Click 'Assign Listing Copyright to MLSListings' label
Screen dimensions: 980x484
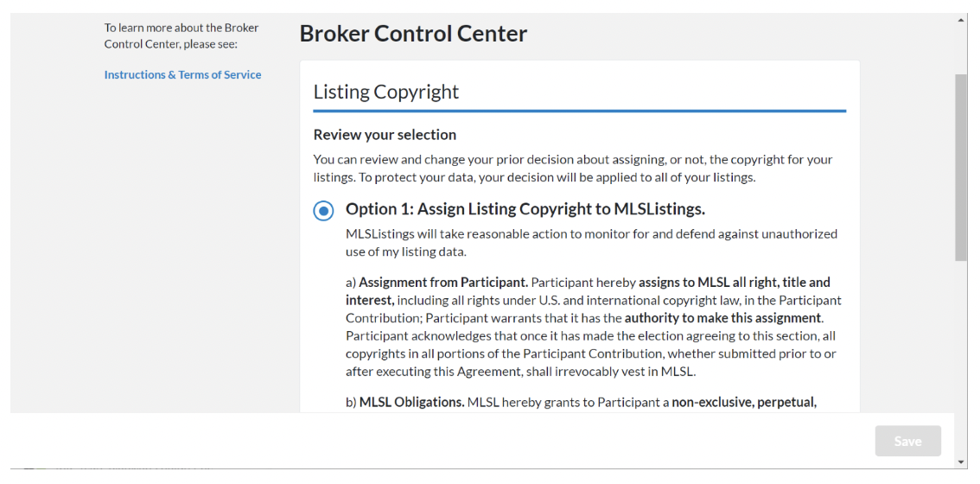tap(525, 209)
